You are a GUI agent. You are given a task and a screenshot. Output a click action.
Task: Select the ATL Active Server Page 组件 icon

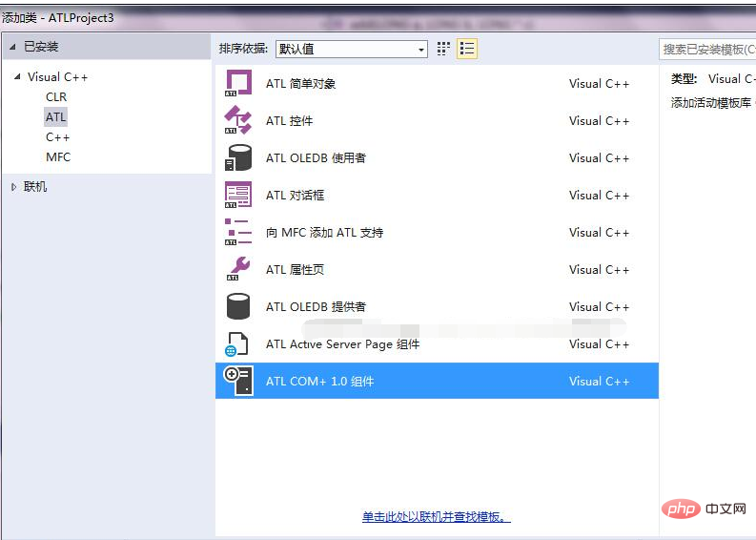[236, 344]
